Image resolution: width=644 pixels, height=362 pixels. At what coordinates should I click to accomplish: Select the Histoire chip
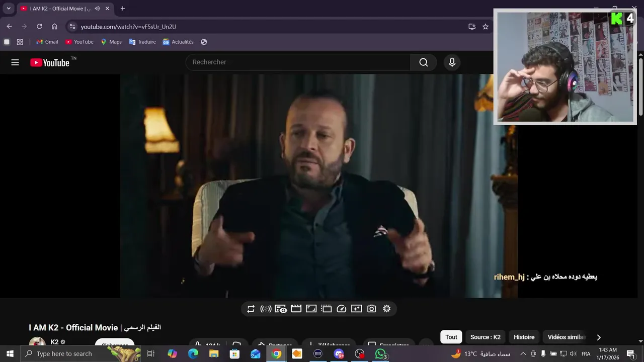(524, 337)
